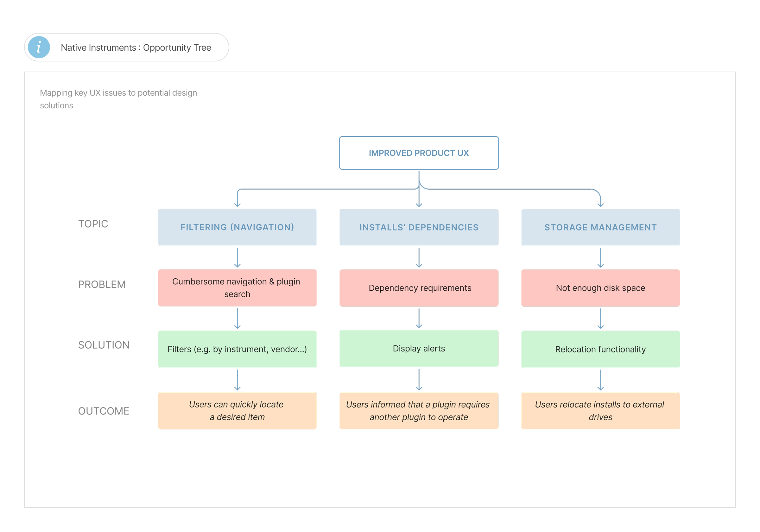Select the Relocation functionality solution box
The image size is (760, 532).
click(600, 349)
